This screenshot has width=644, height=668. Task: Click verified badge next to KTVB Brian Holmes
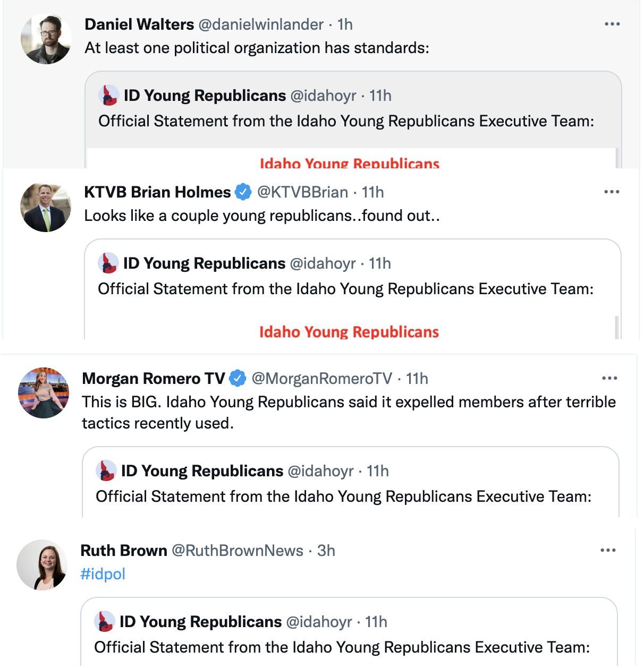(243, 192)
